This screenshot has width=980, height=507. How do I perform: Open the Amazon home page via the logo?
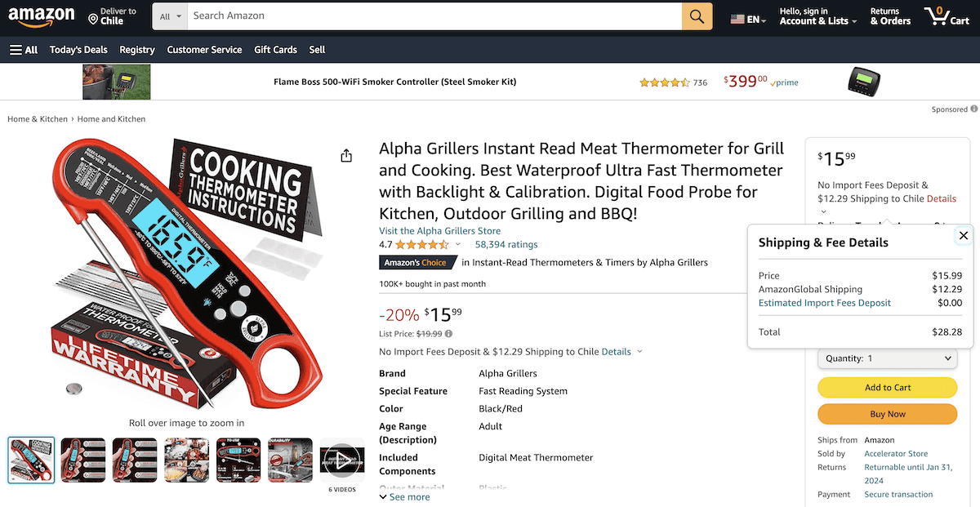coord(42,16)
